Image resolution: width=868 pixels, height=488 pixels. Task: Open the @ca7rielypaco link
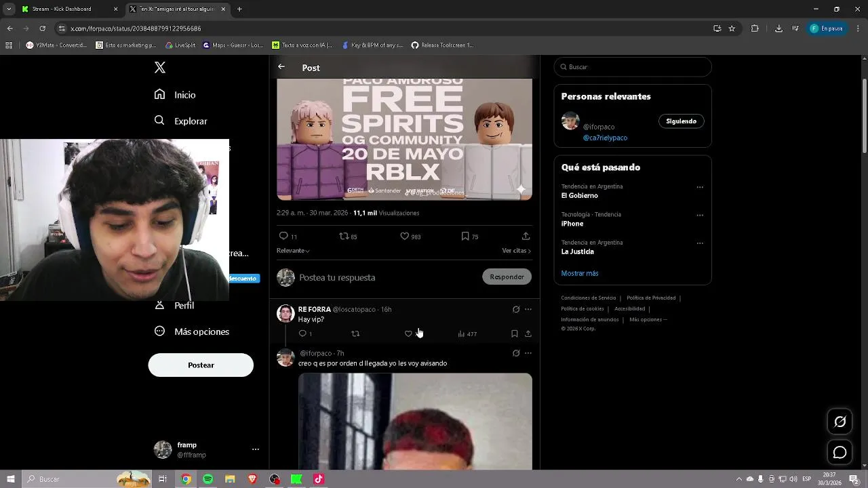point(605,138)
